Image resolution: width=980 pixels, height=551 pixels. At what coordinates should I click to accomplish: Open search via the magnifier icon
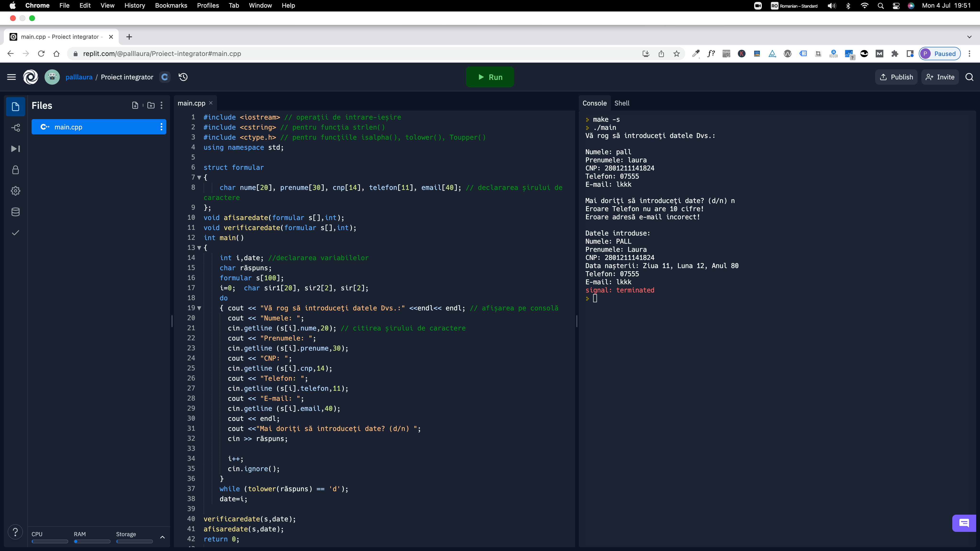coord(969,77)
